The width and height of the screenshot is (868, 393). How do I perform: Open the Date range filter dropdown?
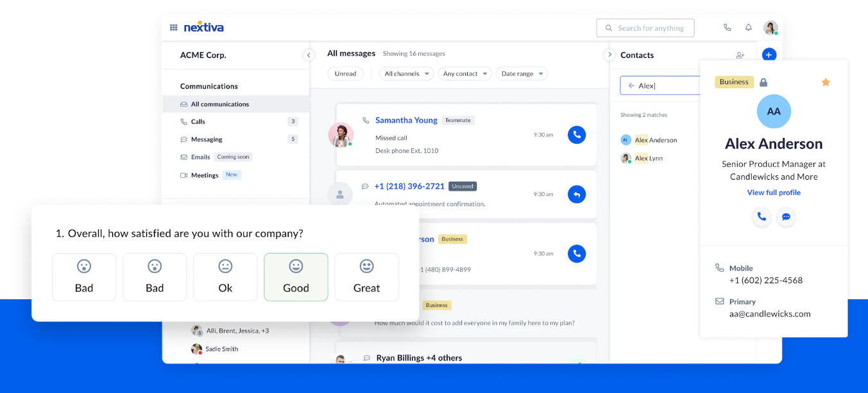point(522,73)
